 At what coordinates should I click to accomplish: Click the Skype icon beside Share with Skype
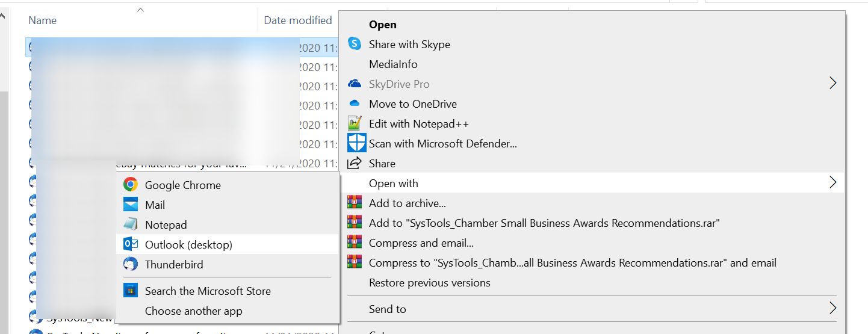click(x=355, y=44)
